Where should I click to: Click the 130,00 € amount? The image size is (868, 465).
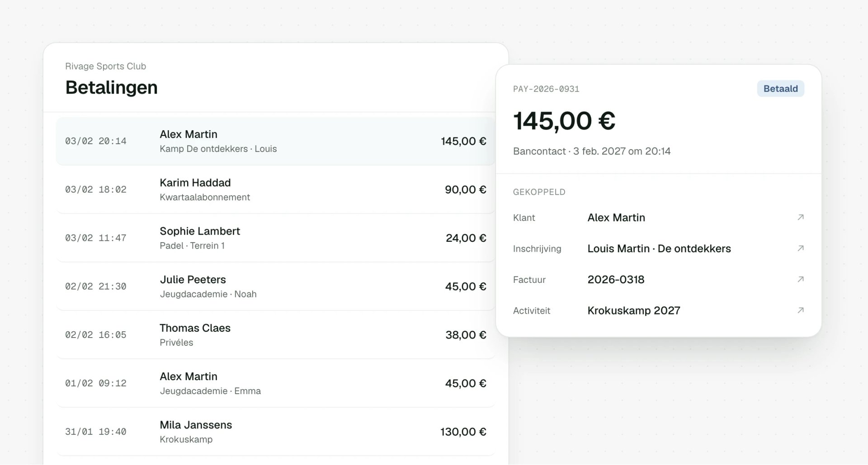click(463, 432)
